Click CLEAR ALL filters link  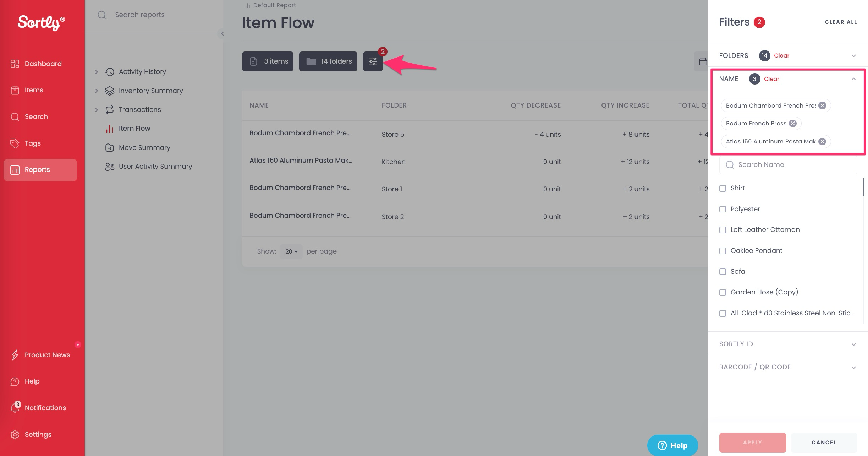pos(840,22)
